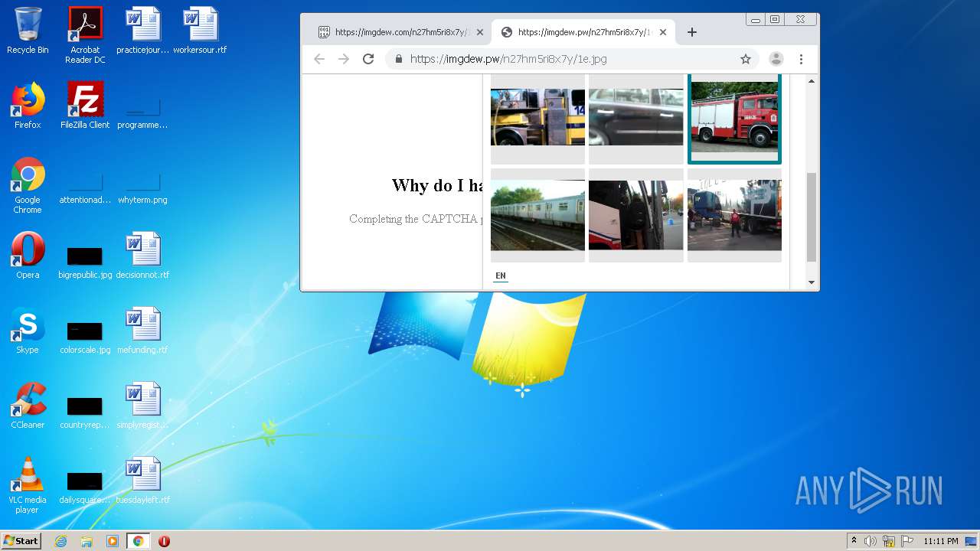Bookmark this page with the star icon

tap(746, 59)
